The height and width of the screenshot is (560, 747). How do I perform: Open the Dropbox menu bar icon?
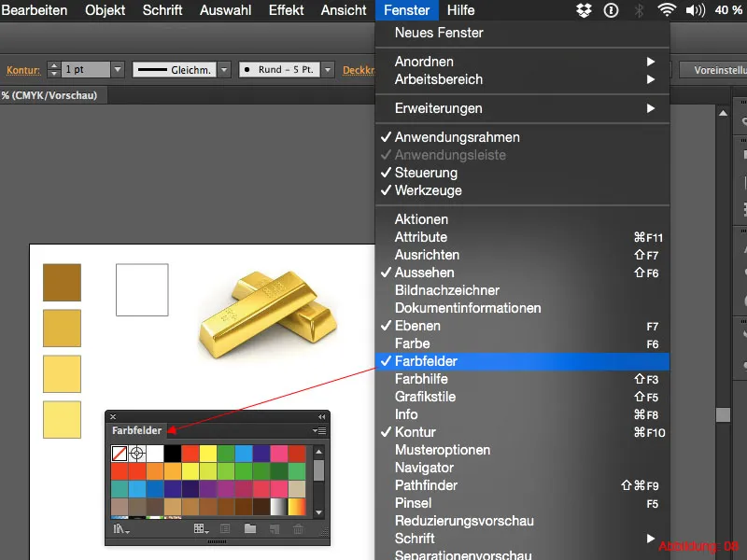pos(584,10)
